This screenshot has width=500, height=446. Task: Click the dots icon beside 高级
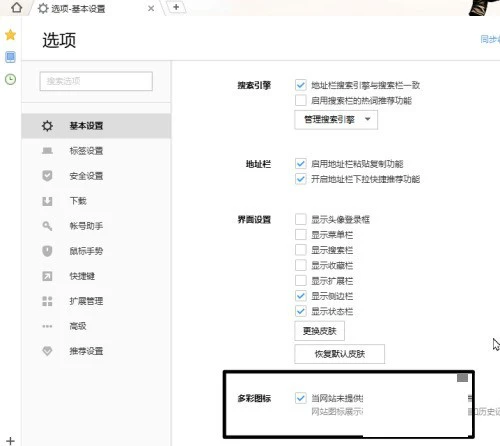coord(47,326)
